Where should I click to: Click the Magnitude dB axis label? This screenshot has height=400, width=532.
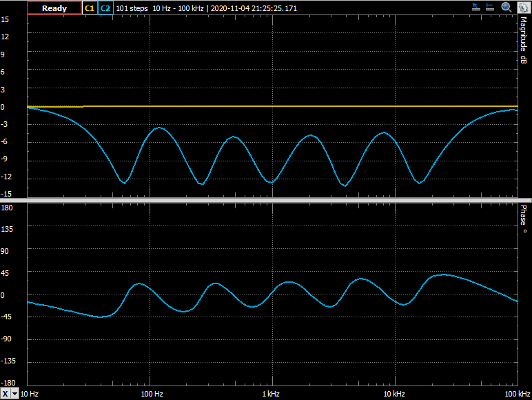[x=523, y=41]
